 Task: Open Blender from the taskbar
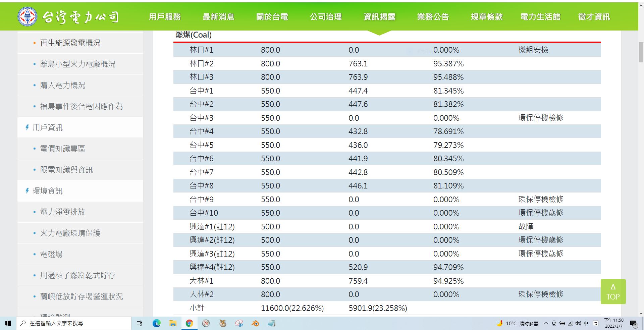coord(255,323)
